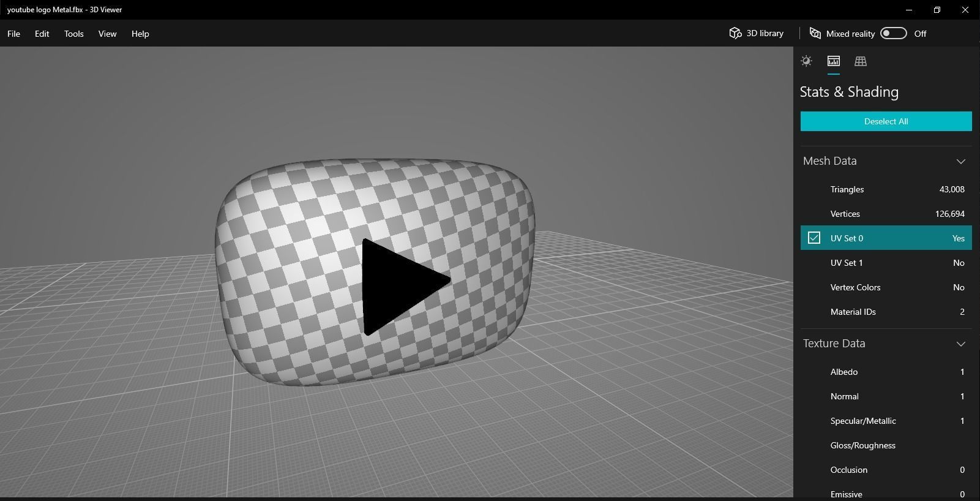Select the Vertices row
The image size is (980, 501).
(x=886, y=214)
